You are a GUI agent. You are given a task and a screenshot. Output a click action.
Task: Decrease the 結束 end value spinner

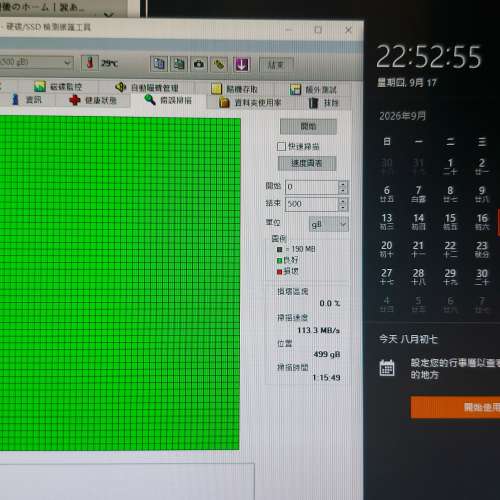(343, 208)
